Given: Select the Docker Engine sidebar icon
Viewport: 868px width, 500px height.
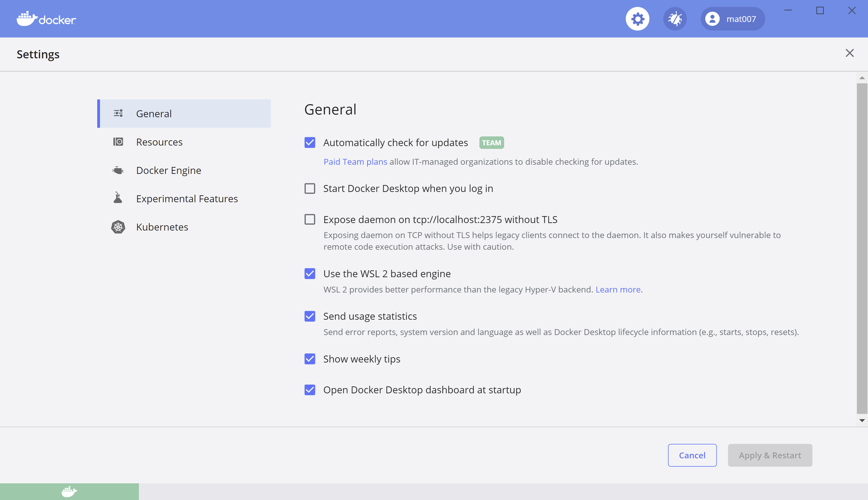Looking at the screenshot, I should pos(117,170).
